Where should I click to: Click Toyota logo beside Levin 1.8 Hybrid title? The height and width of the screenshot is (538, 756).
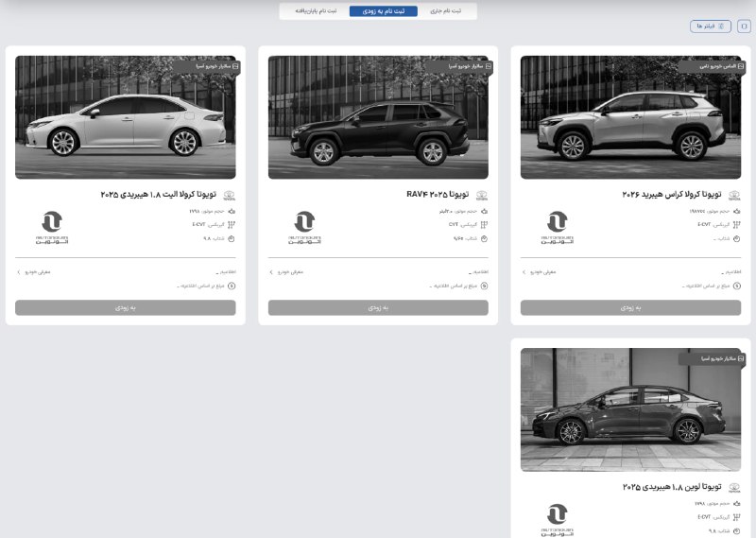pos(734,488)
